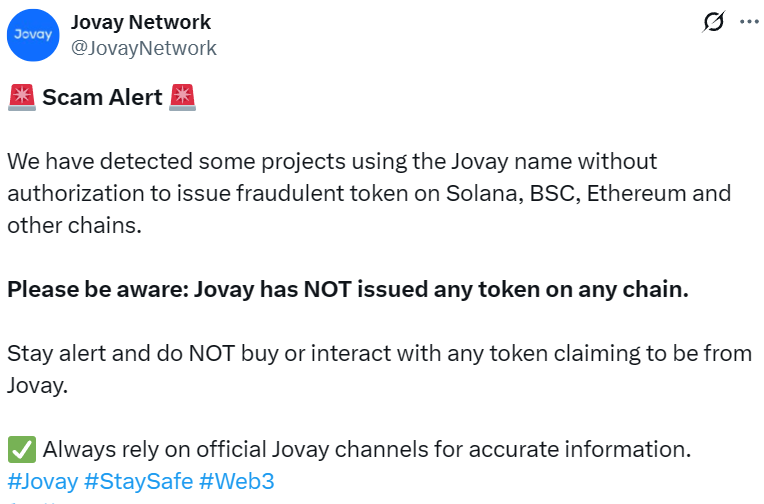Open the three-dot More options menu
This screenshot has width=764, height=504.
tap(749, 22)
